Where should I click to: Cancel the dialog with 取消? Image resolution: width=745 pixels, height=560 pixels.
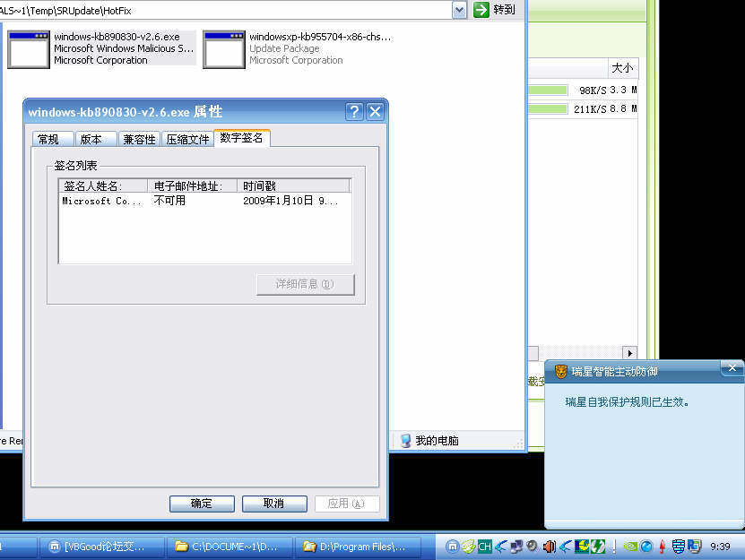274,504
